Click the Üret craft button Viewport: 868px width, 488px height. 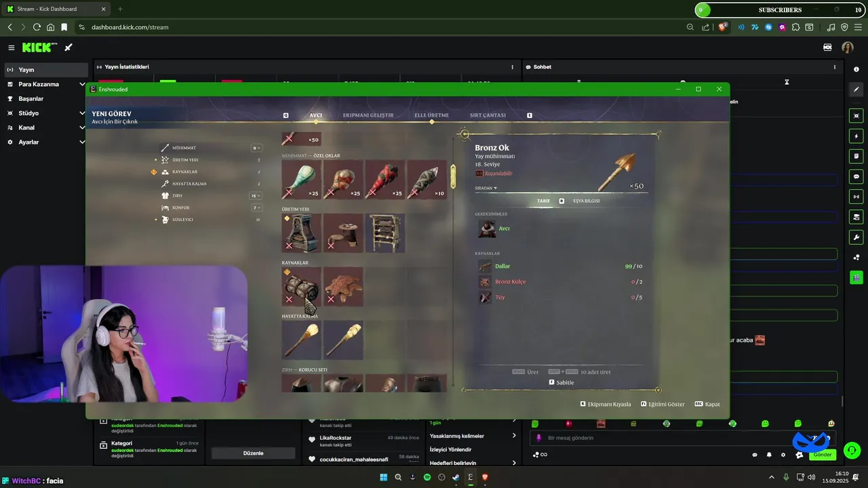click(526, 372)
